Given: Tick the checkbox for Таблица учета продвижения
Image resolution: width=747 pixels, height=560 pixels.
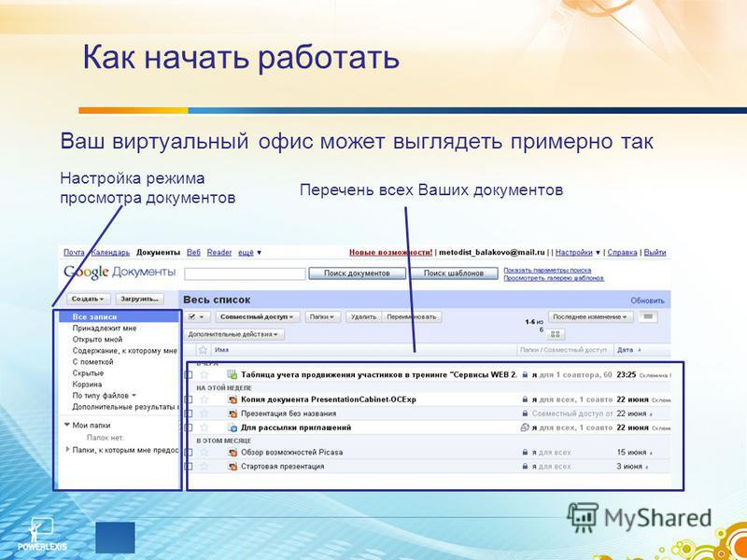Looking at the screenshot, I should [x=189, y=375].
